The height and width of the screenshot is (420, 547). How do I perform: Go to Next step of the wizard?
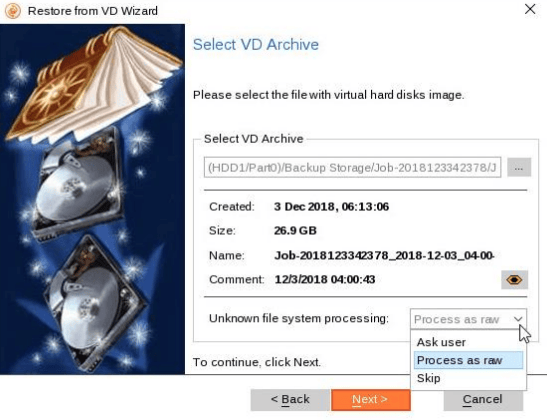point(370,399)
